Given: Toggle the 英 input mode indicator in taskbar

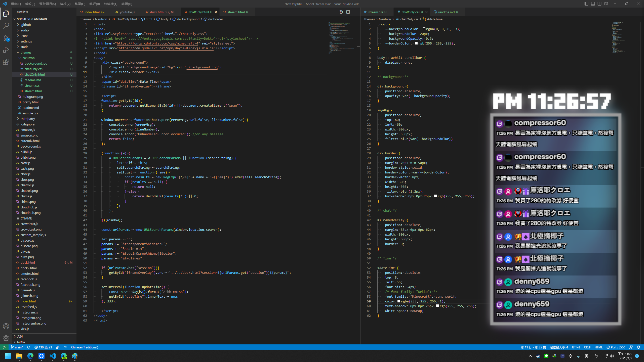Looking at the screenshot, I should [x=587, y=356].
